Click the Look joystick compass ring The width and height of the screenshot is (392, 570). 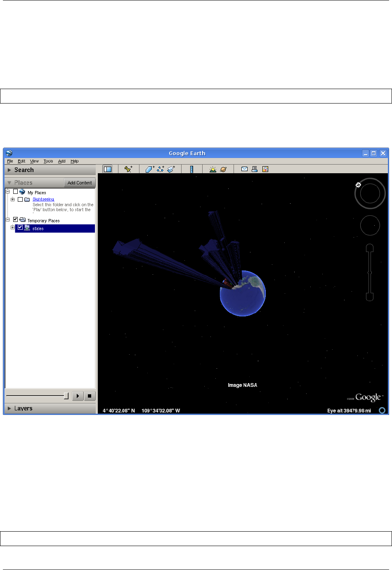click(x=370, y=193)
